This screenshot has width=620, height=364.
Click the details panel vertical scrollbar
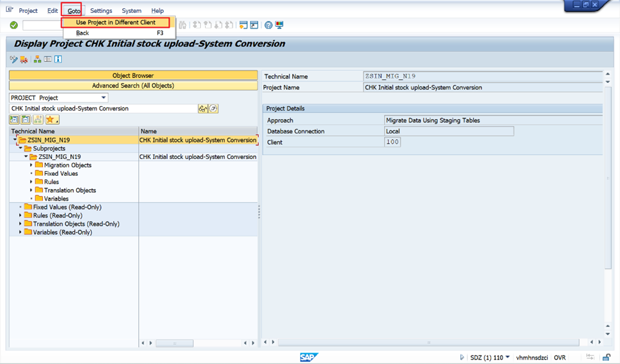[608, 178]
